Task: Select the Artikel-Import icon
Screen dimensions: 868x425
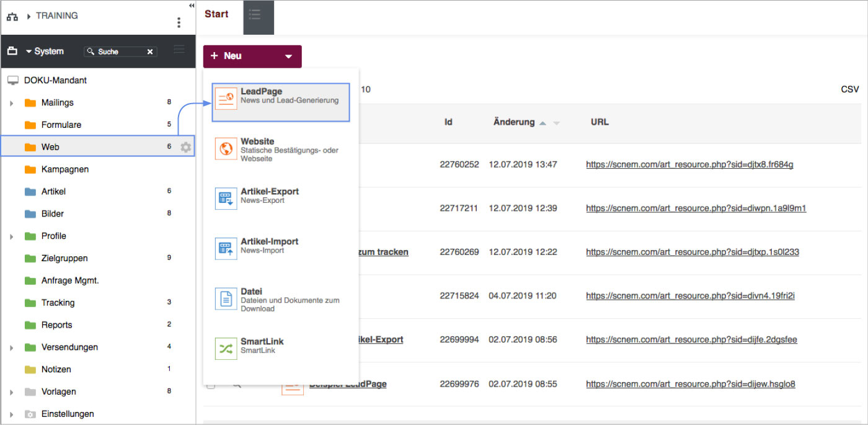Action: pyautogui.click(x=226, y=249)
